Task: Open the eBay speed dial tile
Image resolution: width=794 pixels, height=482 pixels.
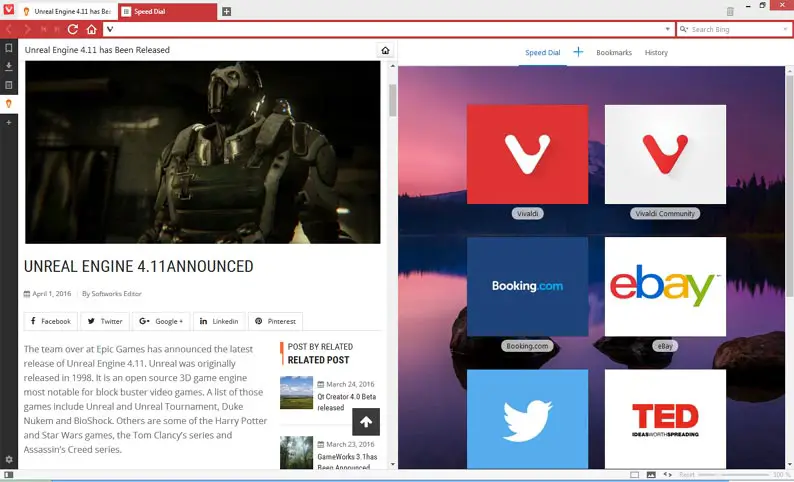Action: point(665,287)
